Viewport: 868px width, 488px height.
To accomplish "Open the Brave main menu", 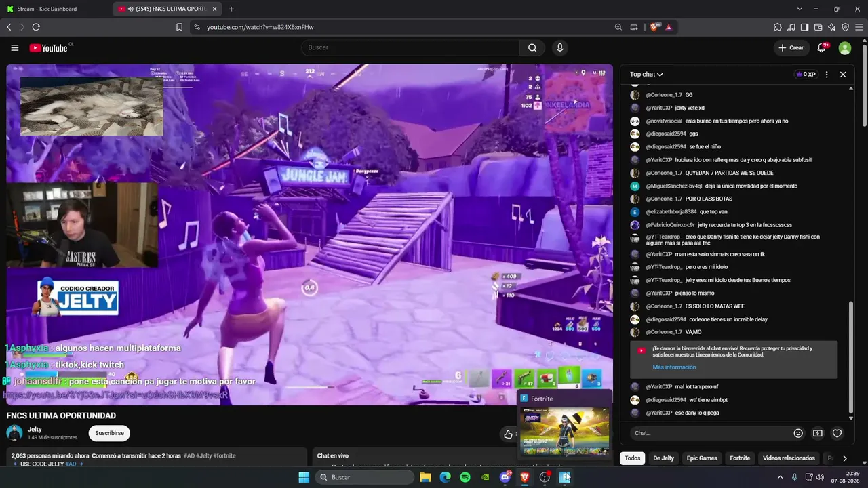I will (x=859, y=27).
